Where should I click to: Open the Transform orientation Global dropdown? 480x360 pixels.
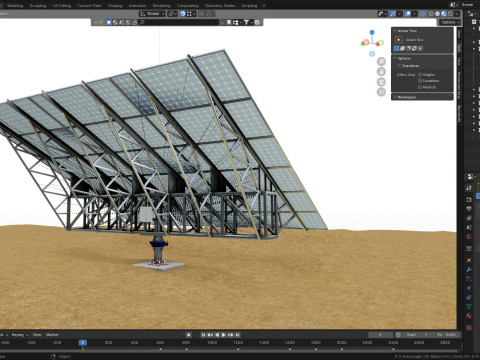coord(152,14)
